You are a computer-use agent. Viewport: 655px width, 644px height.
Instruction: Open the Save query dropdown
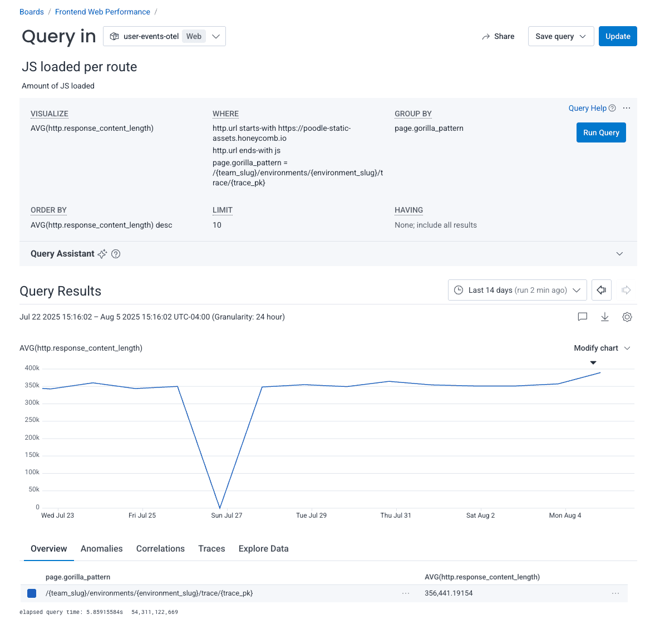pyautogui.click(x=560, y=36)
